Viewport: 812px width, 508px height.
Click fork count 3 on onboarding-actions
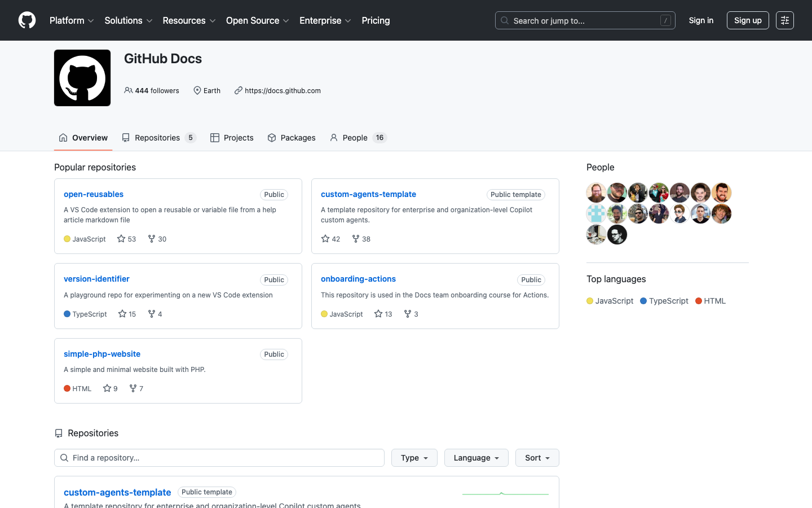tap(411, 314)
